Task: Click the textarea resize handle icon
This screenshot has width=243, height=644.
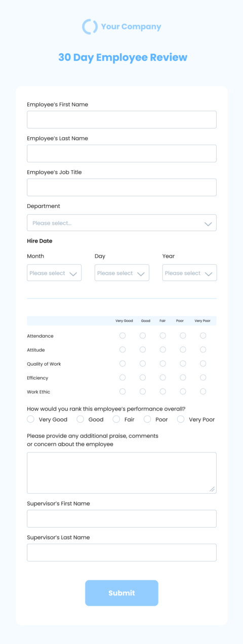Action: pyautogui.click(x=212, y=489)
